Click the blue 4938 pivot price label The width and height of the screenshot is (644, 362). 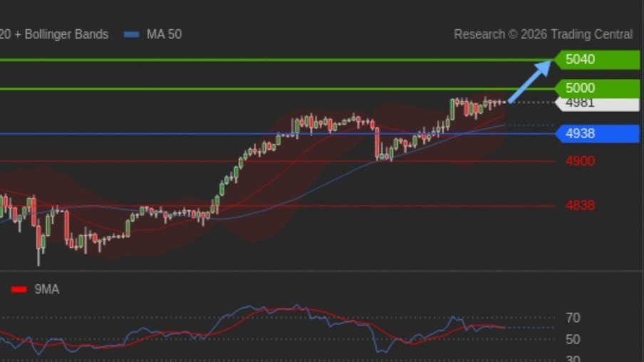pos(597,133)
